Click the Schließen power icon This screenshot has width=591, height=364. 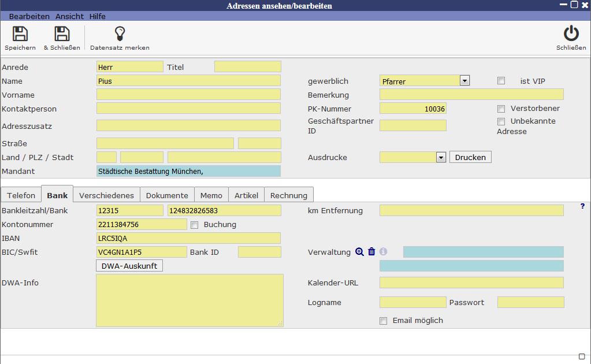click(571, 34)
